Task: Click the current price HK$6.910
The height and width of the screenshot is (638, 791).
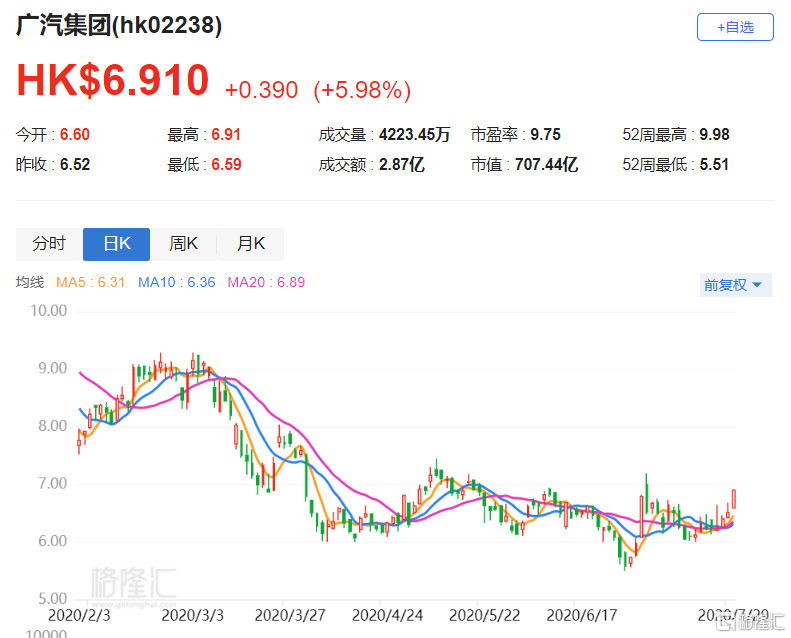Action: [x=112, y=80]
